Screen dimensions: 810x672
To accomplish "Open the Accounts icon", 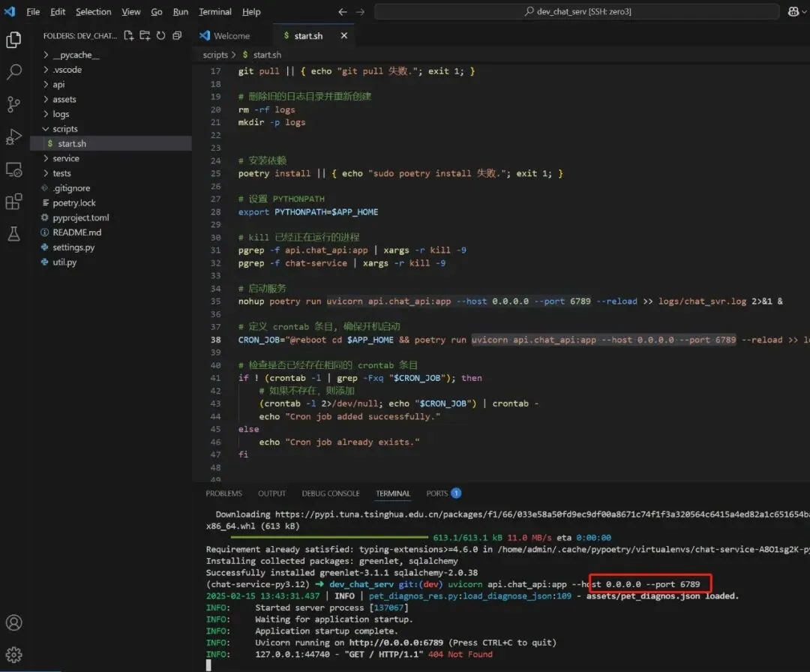I will tap(14, 622).
